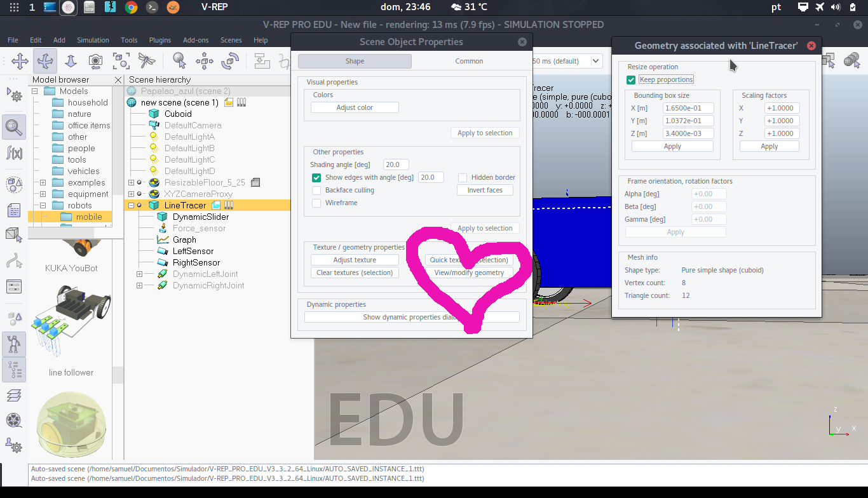The height and width of the screenshot is (498, 868).
Task: Open Google Chrome from the top panel
Action: click(x=132, y=8)
